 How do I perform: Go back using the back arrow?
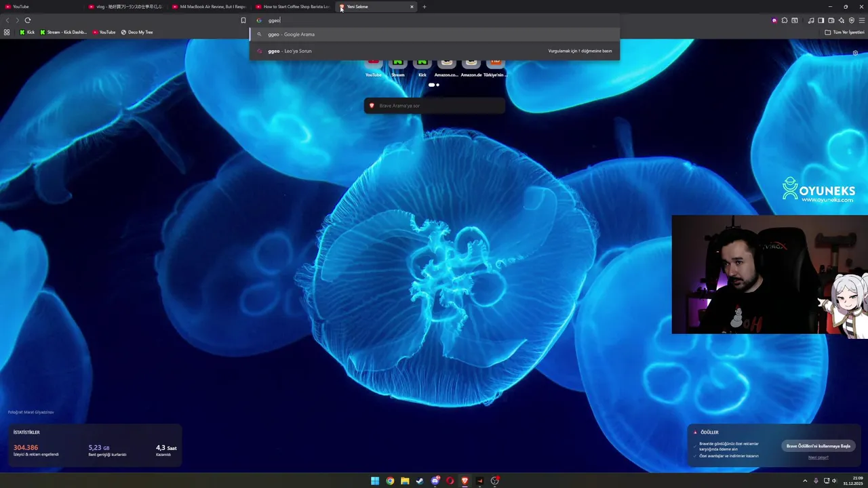click(x=7, y=20)
